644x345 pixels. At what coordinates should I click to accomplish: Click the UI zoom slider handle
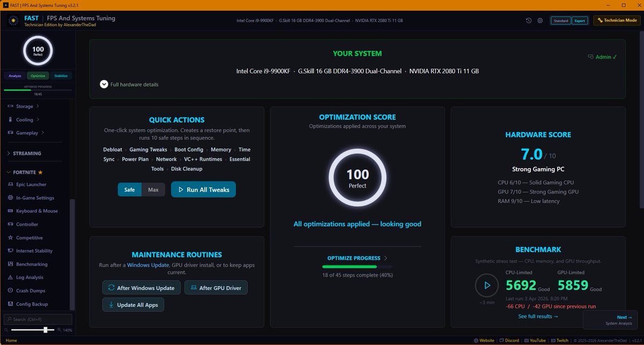click(x=46, y=329)
